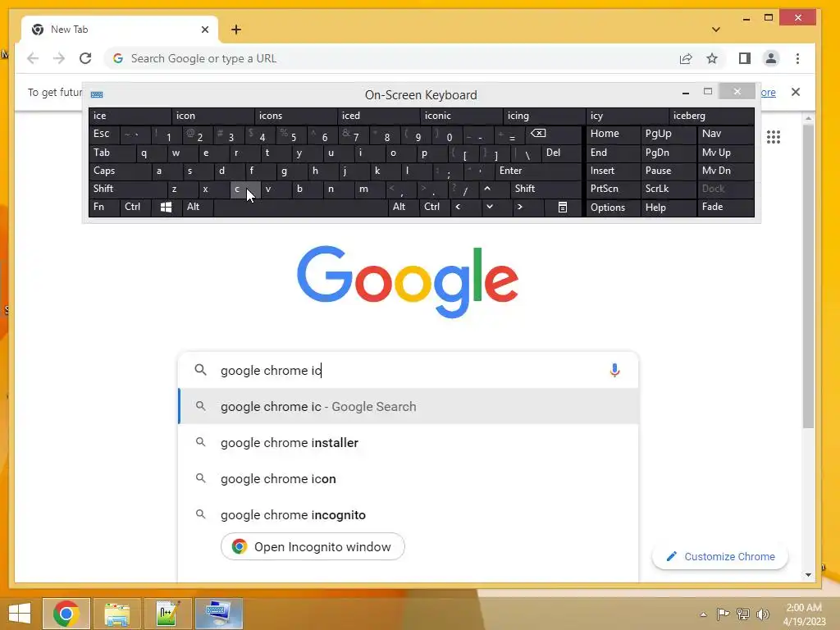Click the Chrome forward arrow
The width and height of the screenshot is (840, 630).
59,58
